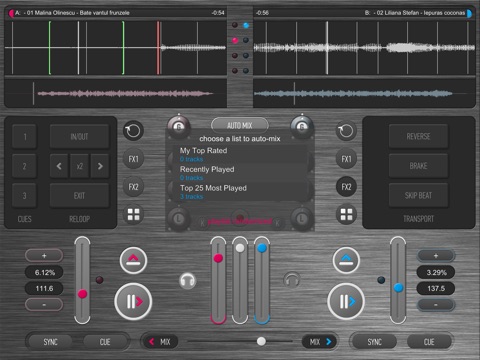
Task: Enable FX1 on deck A
Action: 133,159
